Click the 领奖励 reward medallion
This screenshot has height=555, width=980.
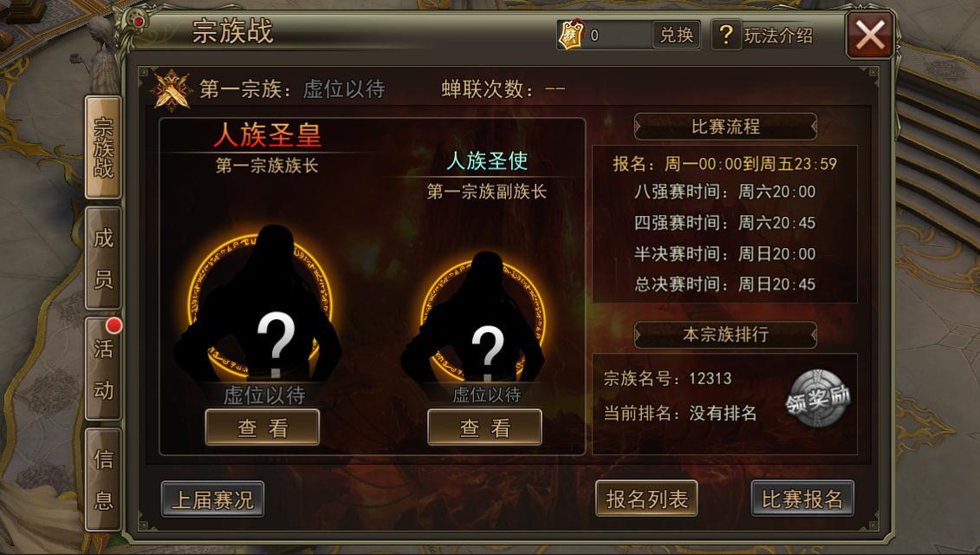[818, 398]
